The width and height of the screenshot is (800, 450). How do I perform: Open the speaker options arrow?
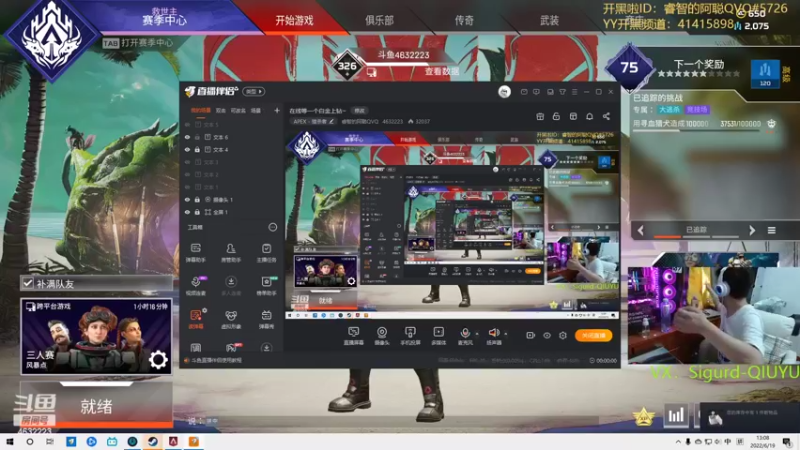click(506, 334)
